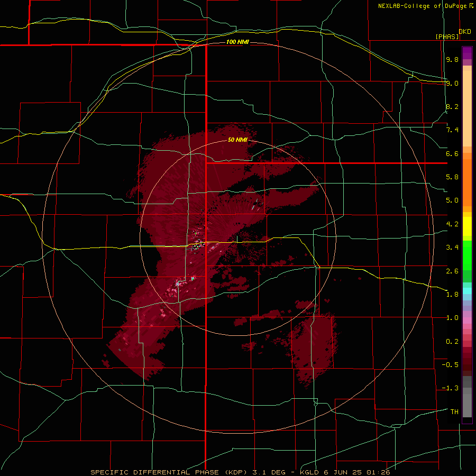The height and width of the screenshot is (476, 476).
Task: Pick the pale peach color bar segment
Action: click(467, 108)
